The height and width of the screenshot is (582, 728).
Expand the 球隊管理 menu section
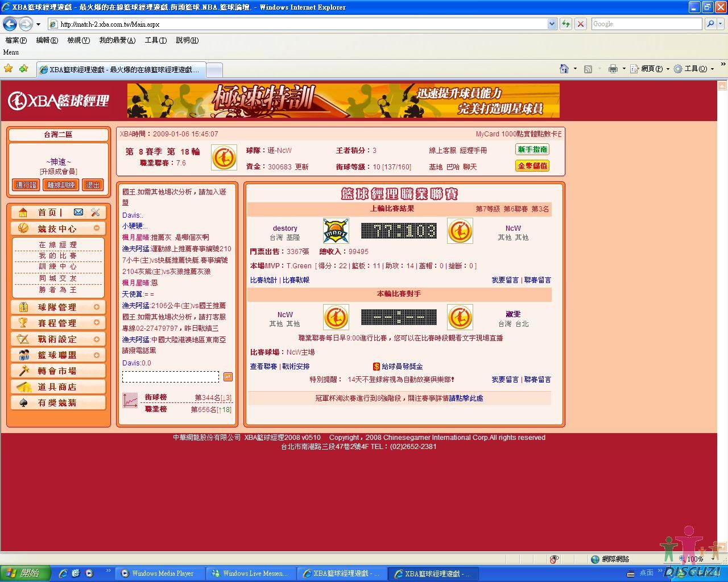tap(97, 307)
